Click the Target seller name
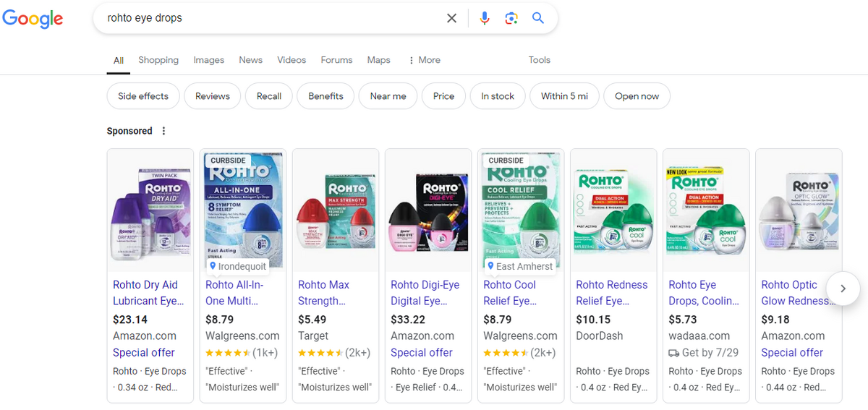The width and height of the screenshot is (868, 410). (x=313, y=336)
